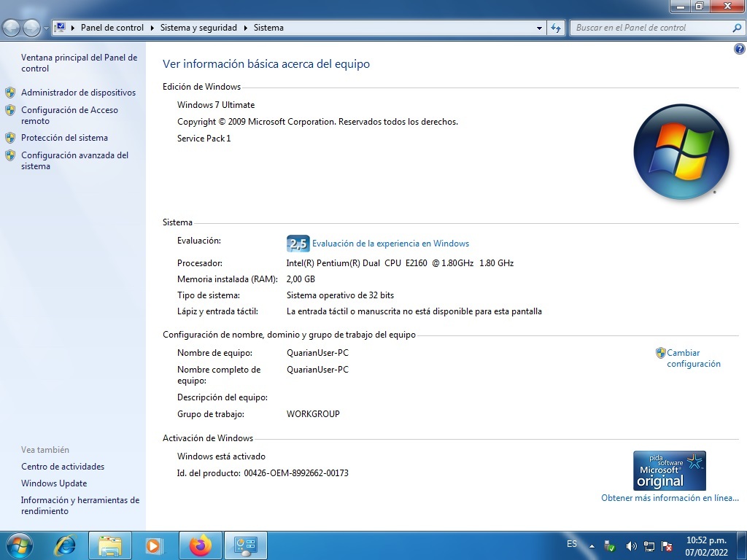The height and width of the screenshot is (560, 747).
Task: Click shield icon beside Administrador de dispositivos
Action: (10, 93)
